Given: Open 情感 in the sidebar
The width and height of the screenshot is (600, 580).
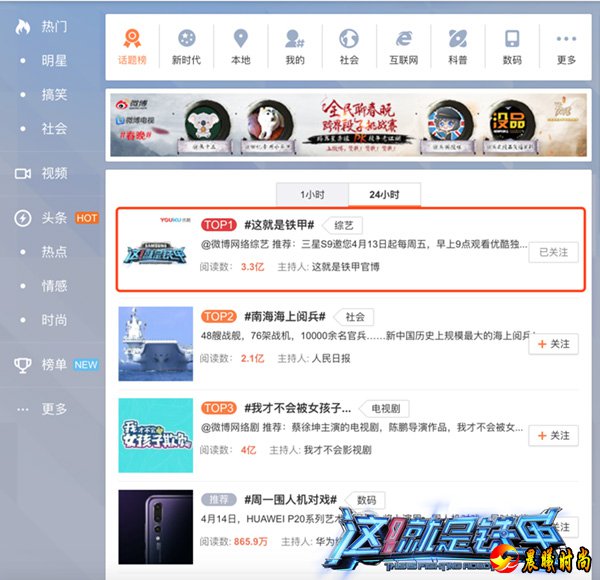Looking at the screenshot, I should [x=54, y=286].
